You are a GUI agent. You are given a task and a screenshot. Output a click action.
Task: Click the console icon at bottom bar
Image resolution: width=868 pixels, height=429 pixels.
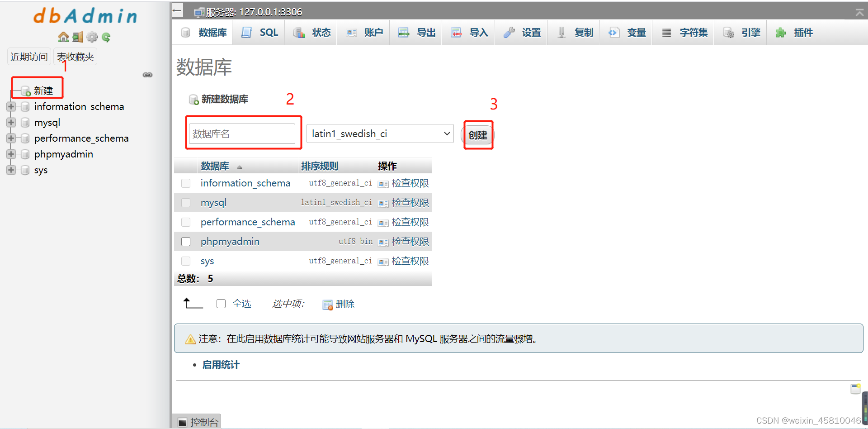[x=182, y=423]
